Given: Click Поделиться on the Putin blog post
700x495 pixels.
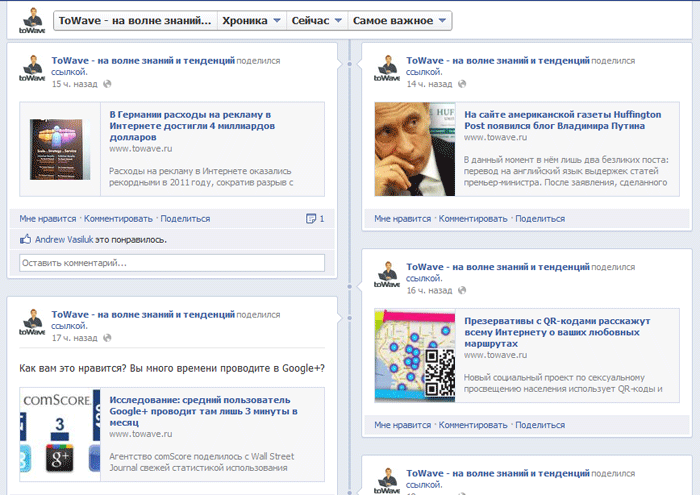Looking at the screenshot, I should click(540, 219).
